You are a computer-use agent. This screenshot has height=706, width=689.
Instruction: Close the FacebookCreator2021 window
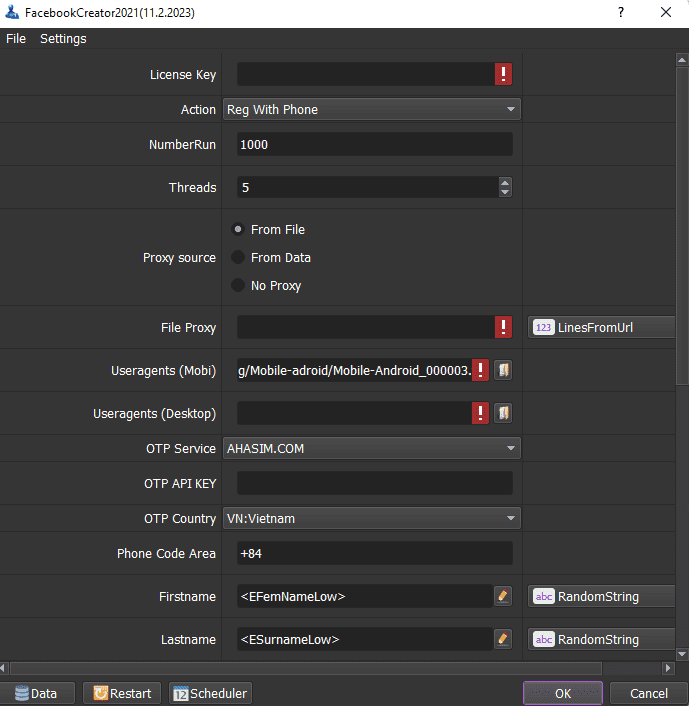tap(666, 12)
